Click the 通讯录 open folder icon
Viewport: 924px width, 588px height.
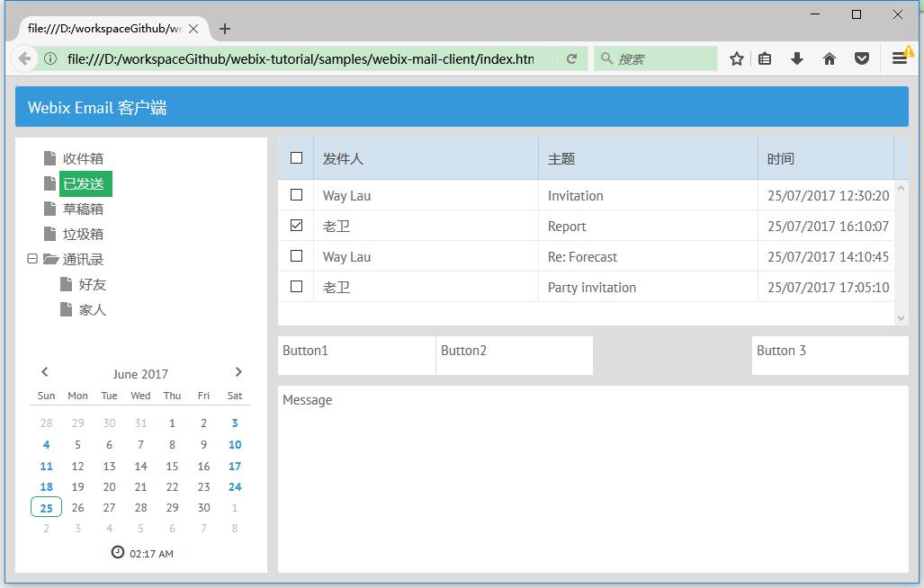tap(50, 259)
